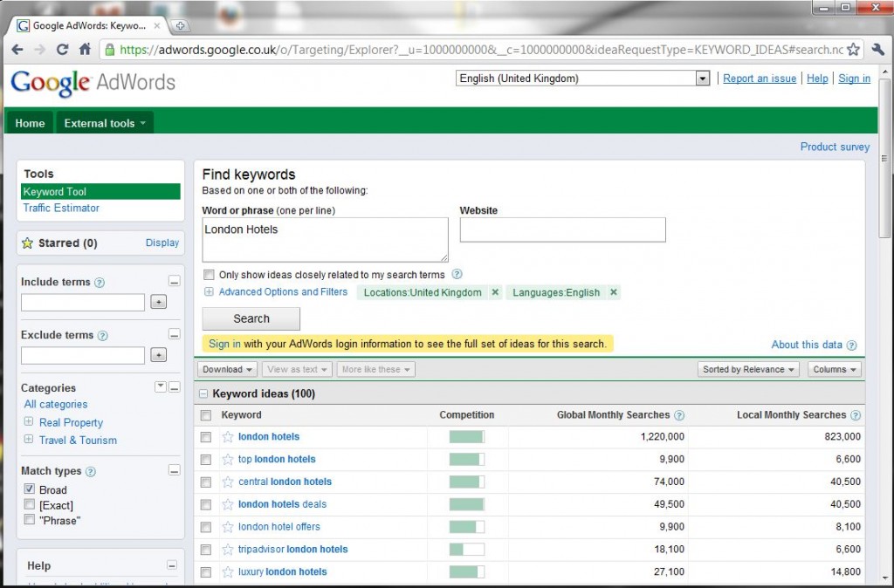Open the Home tab
This screenshot has width=894, height=588.
tap(30, 123)
